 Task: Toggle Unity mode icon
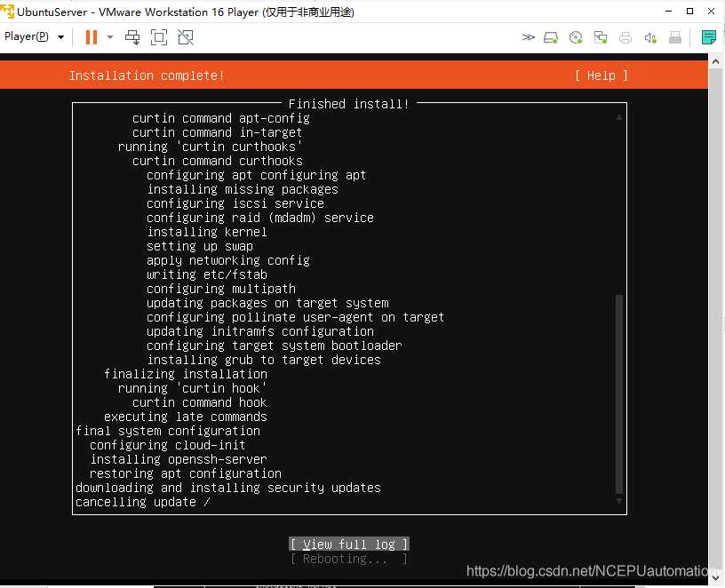pos(186,37)
